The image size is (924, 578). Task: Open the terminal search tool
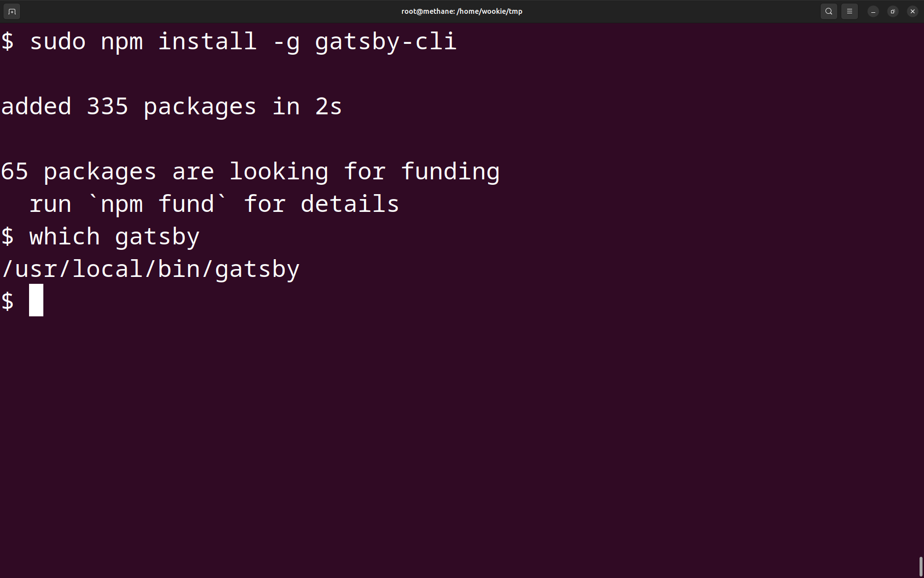tap(828, 11)
